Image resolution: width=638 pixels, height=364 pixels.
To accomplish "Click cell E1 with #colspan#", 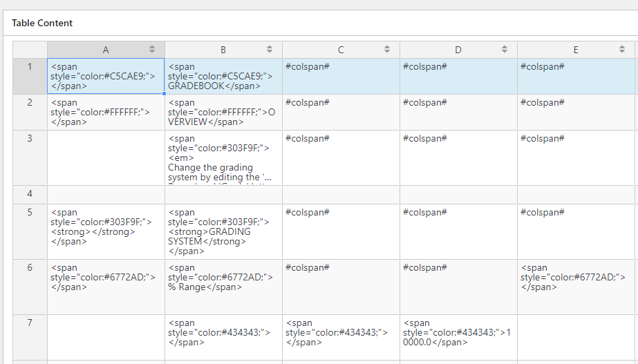I will [576, 76].
